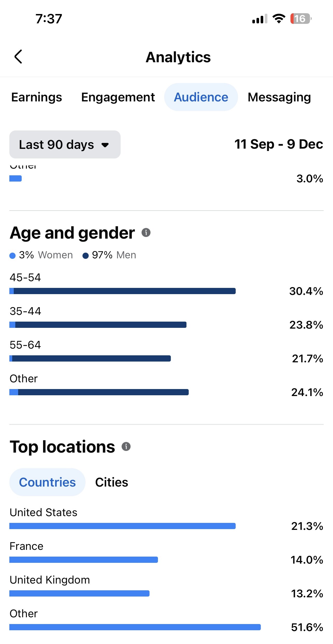The image size is (333, 644).
Task: Tap the dark blue Men legend dot
Action: tap(86, 256)
